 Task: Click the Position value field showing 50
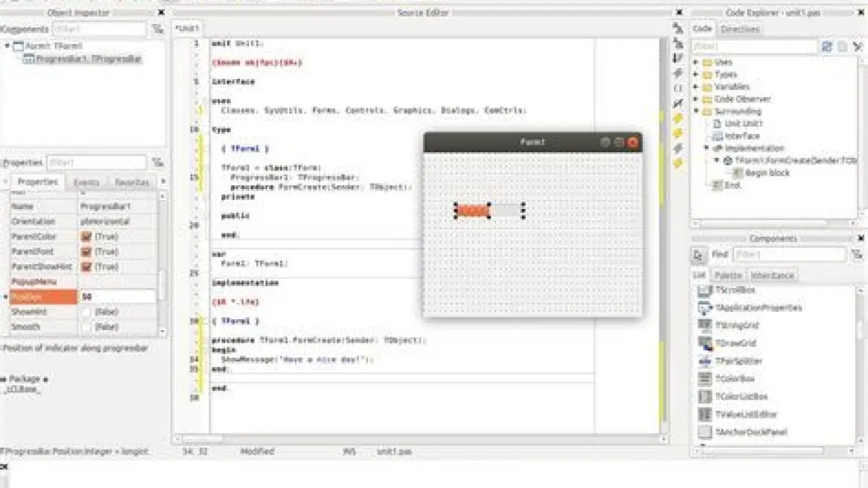pyautogui.click(x=116, y=297)
